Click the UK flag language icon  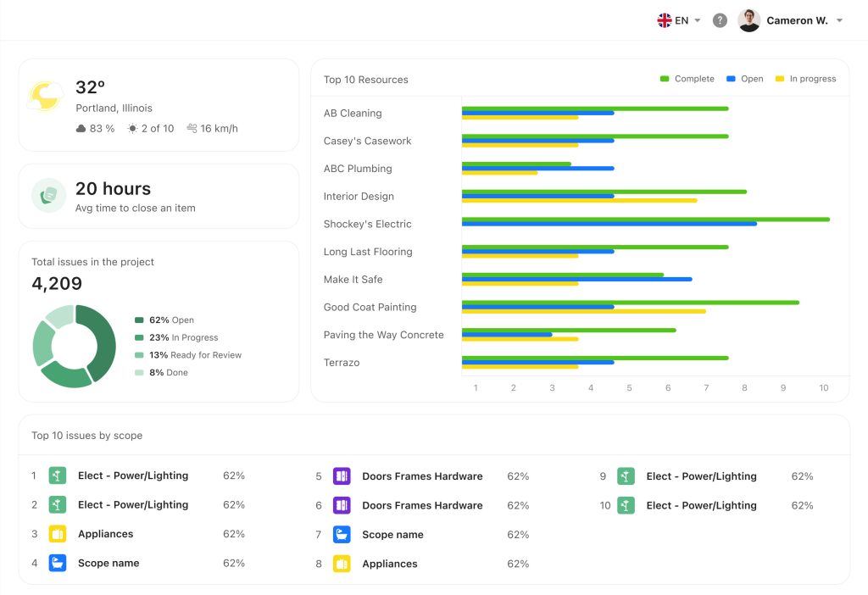(665, 20)
